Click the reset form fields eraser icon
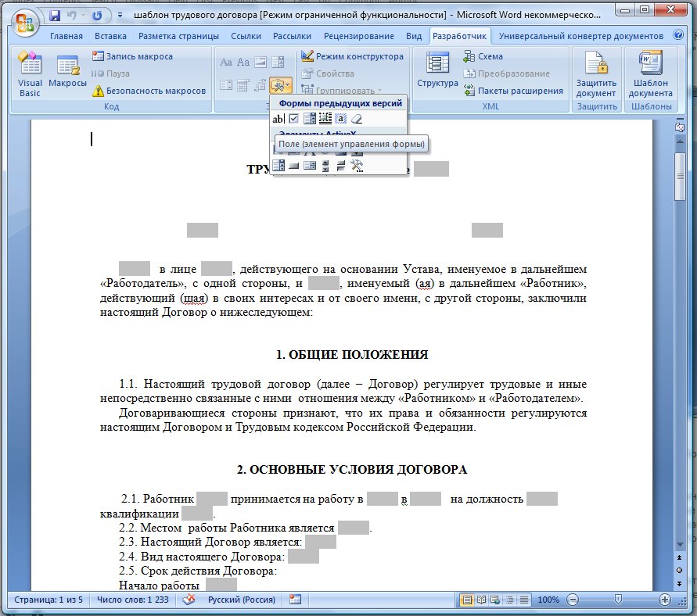 [x=357, y=119]
